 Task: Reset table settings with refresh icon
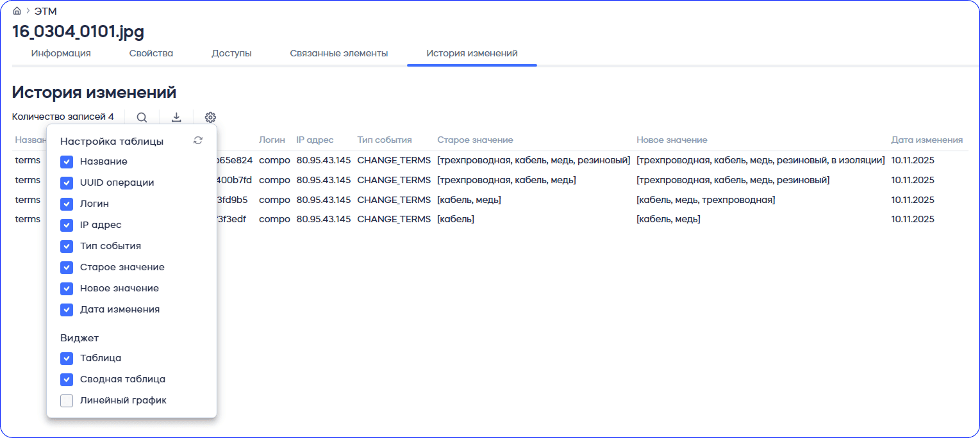[x=198, y=141]
